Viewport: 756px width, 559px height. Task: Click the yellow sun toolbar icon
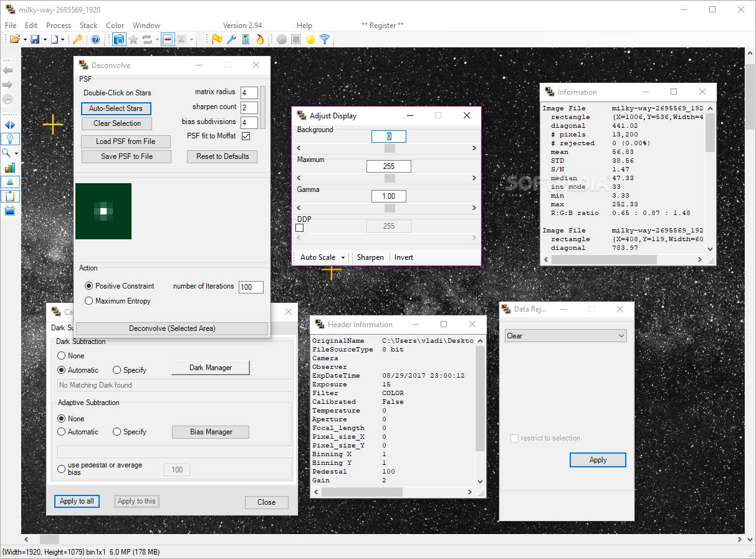310,39
